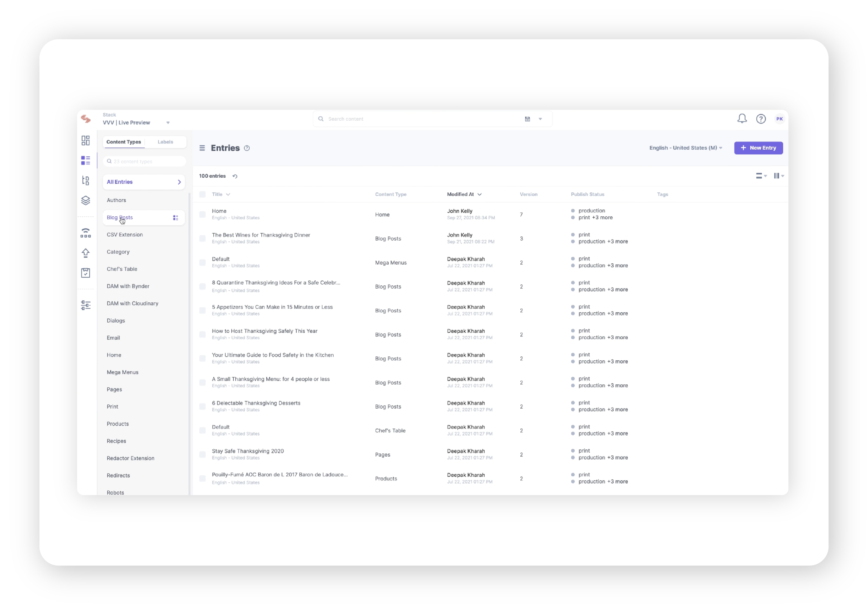
Task: Open the releases upload arrow icon
Action: 85,253
